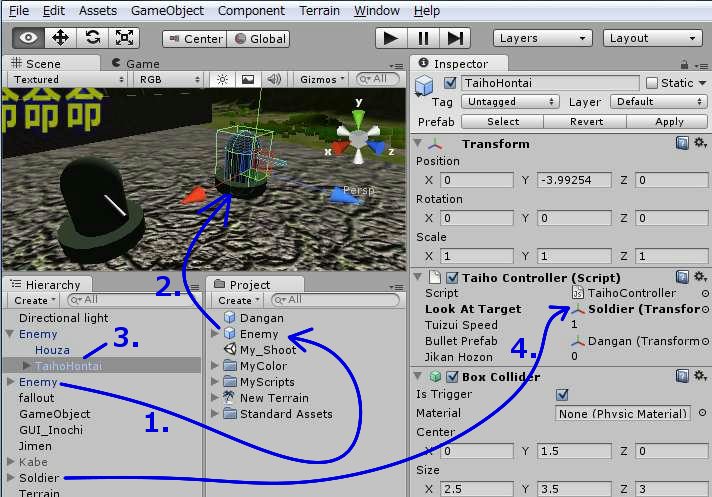Collapse the Box Collider component
The height and width of the screenshot is (497, 712).
[x=418, y=376]
